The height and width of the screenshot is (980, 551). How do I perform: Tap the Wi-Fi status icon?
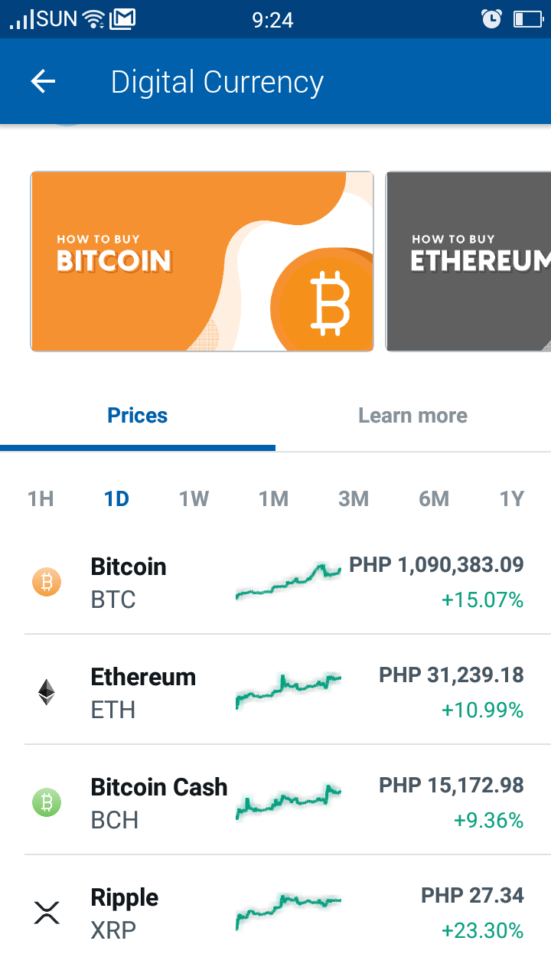[94, 18]
